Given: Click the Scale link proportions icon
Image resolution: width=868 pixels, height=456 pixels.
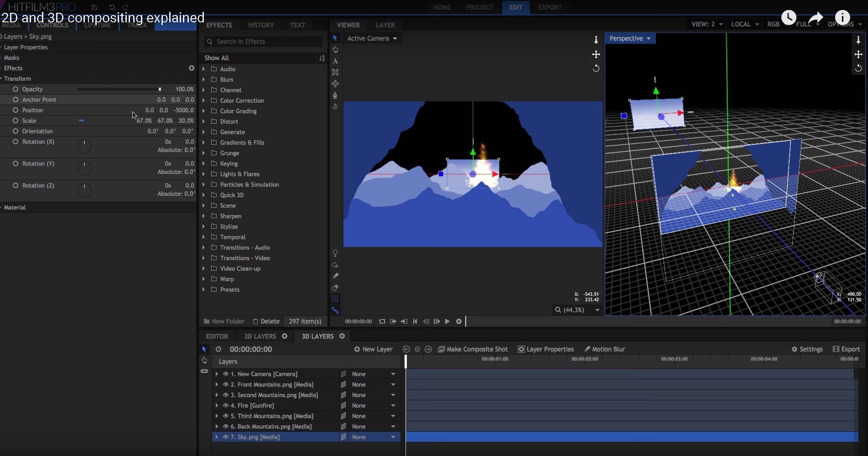Looking at the screenshot, I should [82, 121].
